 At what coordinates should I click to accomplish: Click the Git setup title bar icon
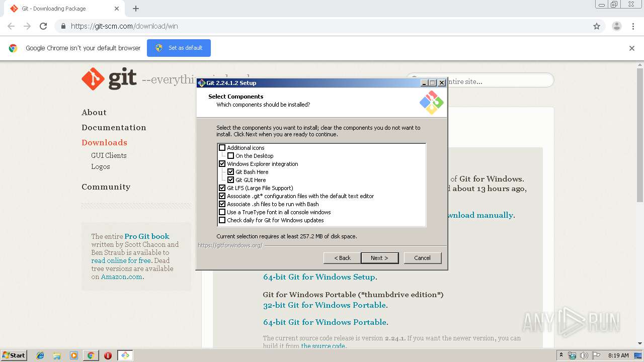pyautogui.click(x=202, y=83)
